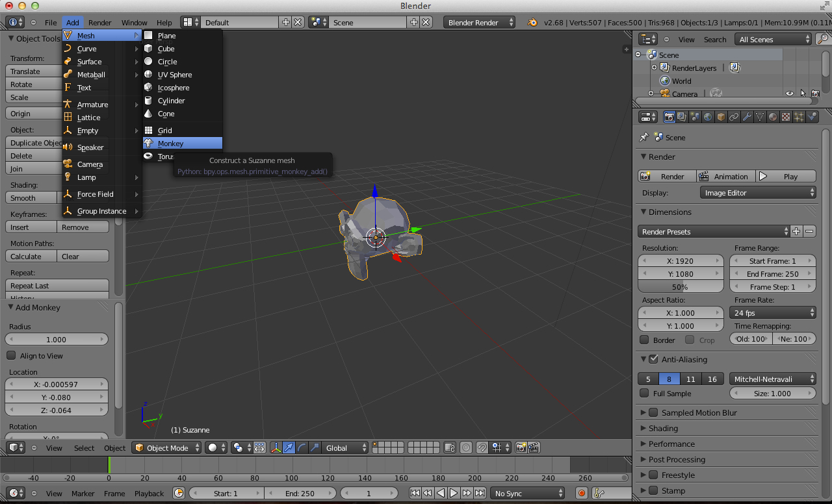Click the Radius 1.000 slider field
Image resolution: width=832 pixels, height=504 pixels.
(57, 339)
